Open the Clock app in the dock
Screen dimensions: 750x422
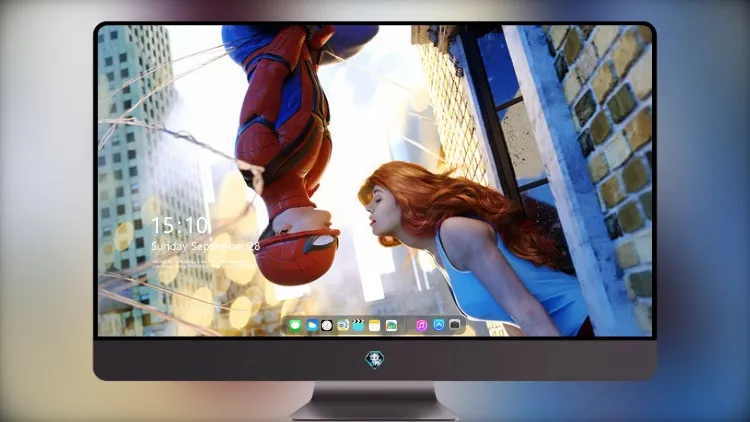[327, 326]
